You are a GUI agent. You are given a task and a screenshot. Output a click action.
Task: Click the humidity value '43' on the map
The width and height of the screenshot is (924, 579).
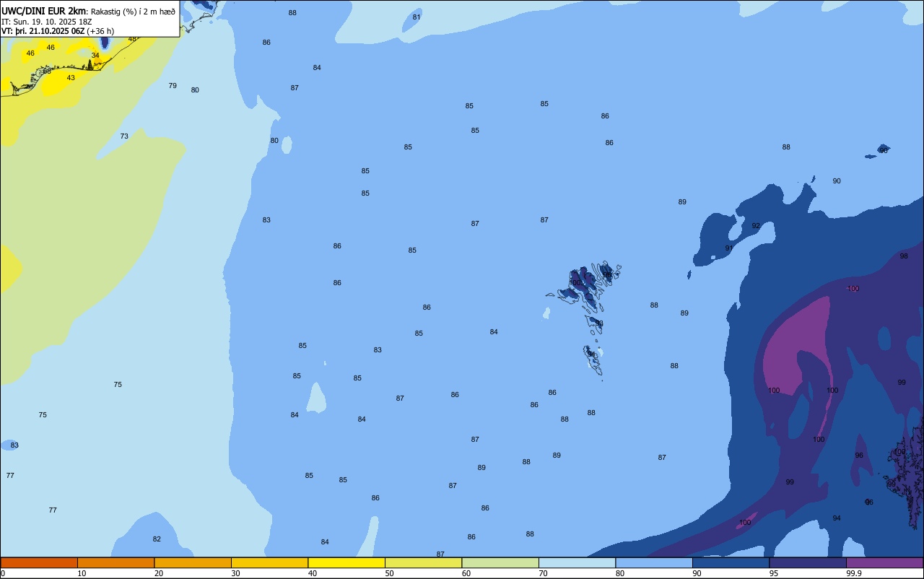(x=71, y=78)
